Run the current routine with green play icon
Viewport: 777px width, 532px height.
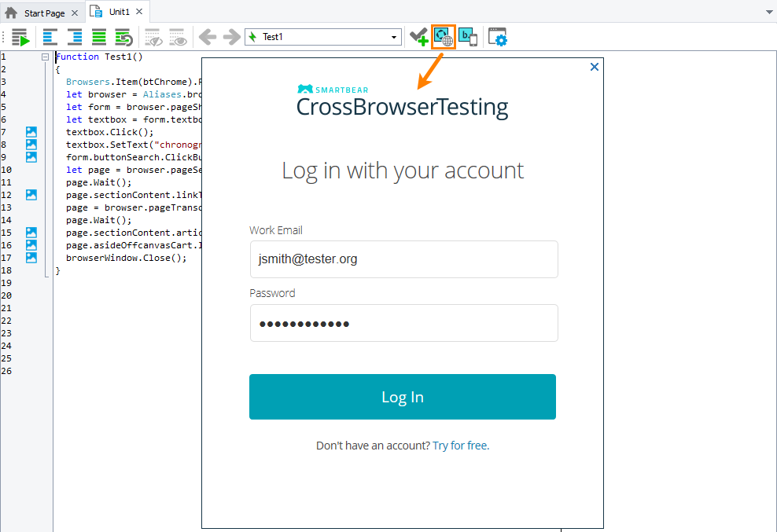tap(20, 37)
